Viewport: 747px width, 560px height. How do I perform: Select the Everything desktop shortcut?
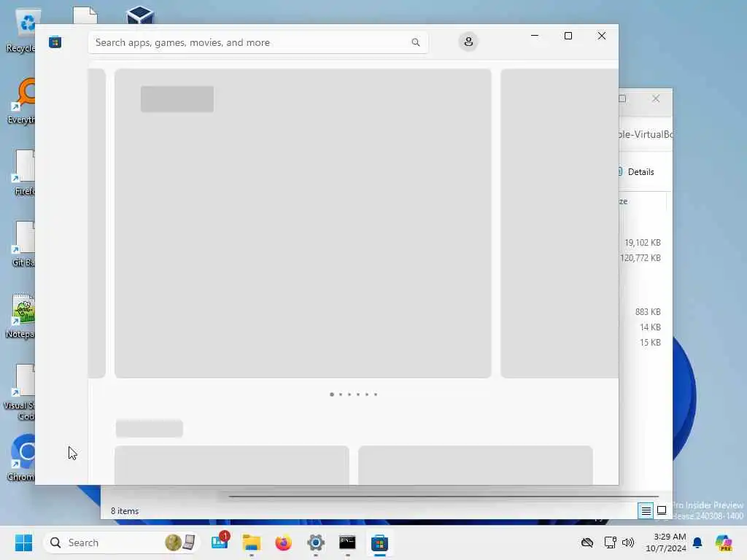point(21,101)
